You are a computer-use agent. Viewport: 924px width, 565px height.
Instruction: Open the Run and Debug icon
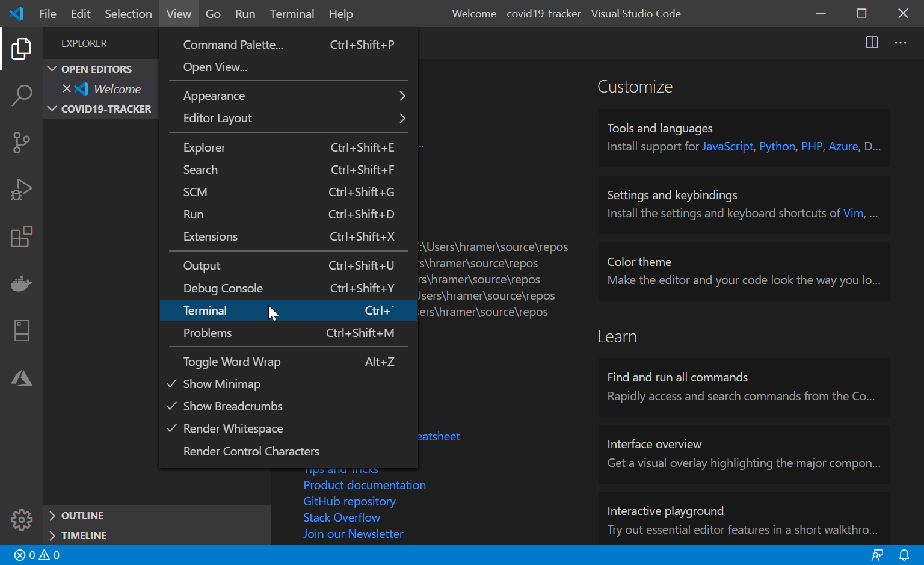[21, 190]
